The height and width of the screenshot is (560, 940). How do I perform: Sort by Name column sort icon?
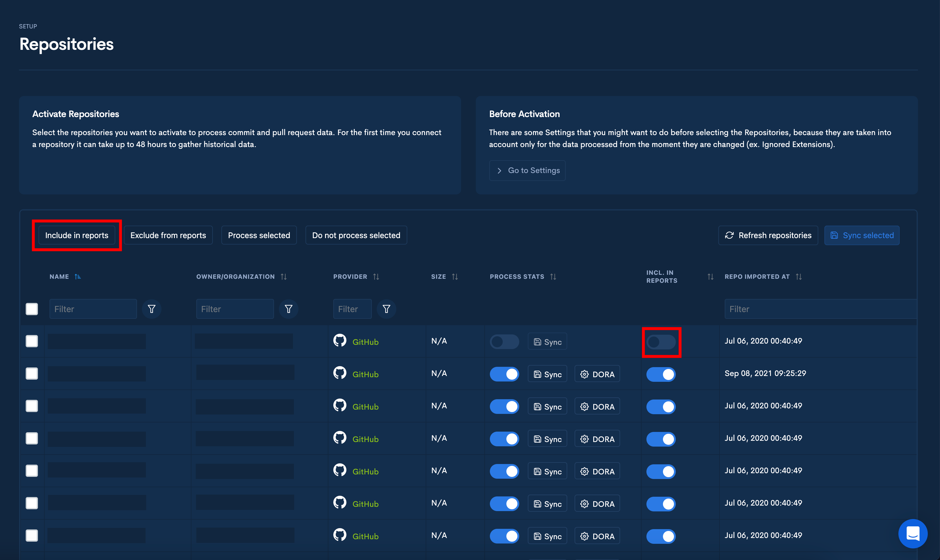click(78, 277)
